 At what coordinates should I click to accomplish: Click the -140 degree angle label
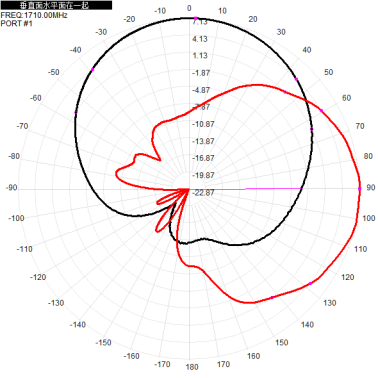[x=78, y=324]
